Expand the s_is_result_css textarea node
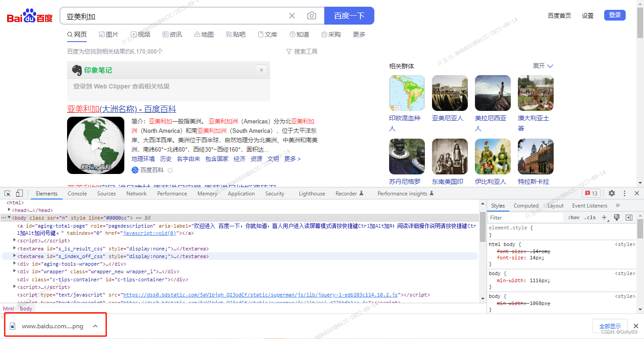Viewport: 644px width, 339px height. pyautogui.click(x=15, y=248)
